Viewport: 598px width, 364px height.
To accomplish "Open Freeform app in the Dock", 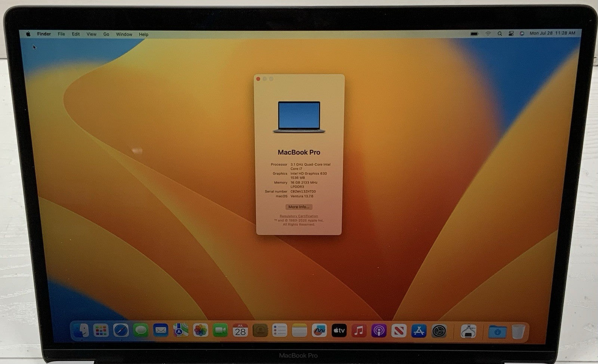I will [x=319, y=331].
